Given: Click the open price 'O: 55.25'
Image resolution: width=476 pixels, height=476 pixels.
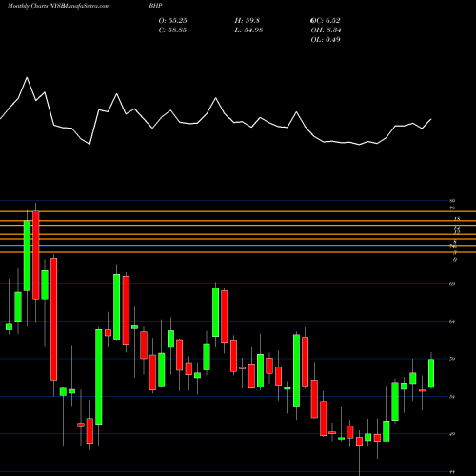Looking at the screenshot, I should 172,21.
